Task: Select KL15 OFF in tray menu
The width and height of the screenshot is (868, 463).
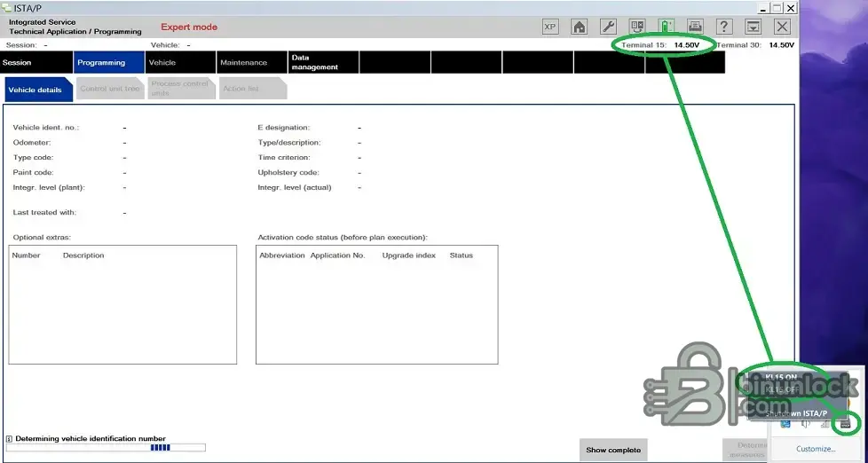Action: coord(782,389)
